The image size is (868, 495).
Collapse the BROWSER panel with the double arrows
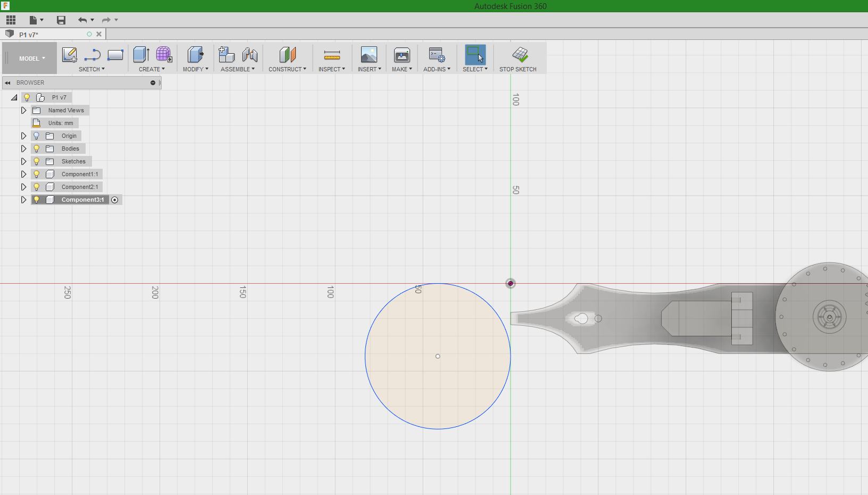[7, 82]
